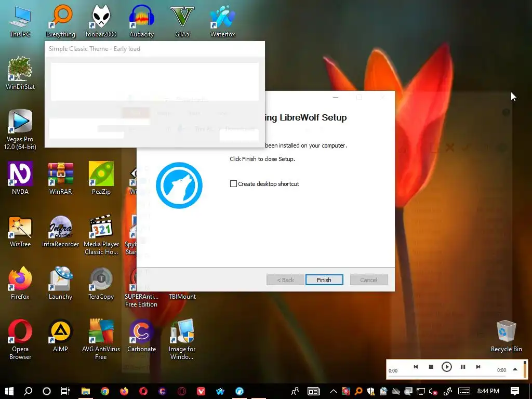Open File Explorer from the taskbar
The width and height of the screenshot is (532, 399).
pos(86,391)
